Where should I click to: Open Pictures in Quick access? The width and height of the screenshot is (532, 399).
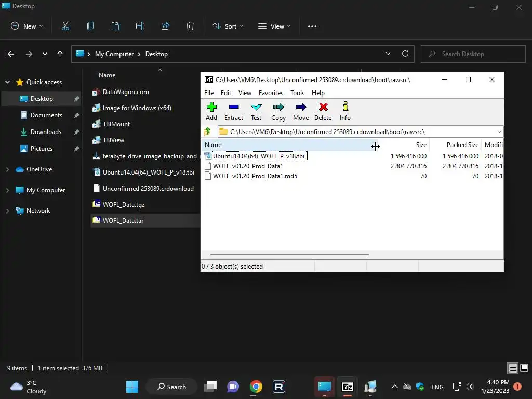click(42, 149)
